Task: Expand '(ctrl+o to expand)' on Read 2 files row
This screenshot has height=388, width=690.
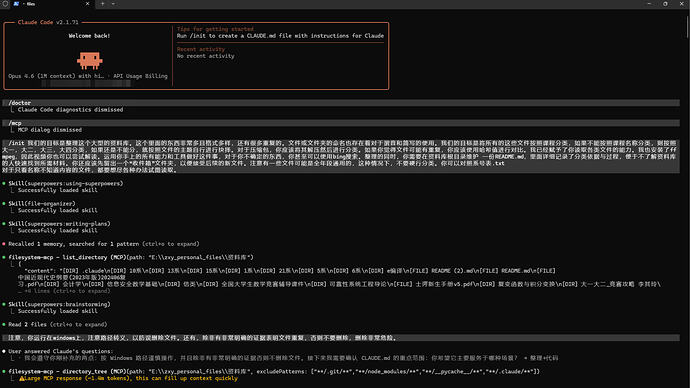Action: tap(78, 325)
